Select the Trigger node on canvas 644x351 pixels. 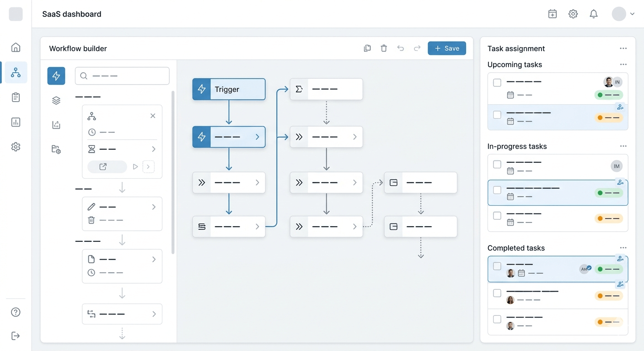(x=229, y=89)
